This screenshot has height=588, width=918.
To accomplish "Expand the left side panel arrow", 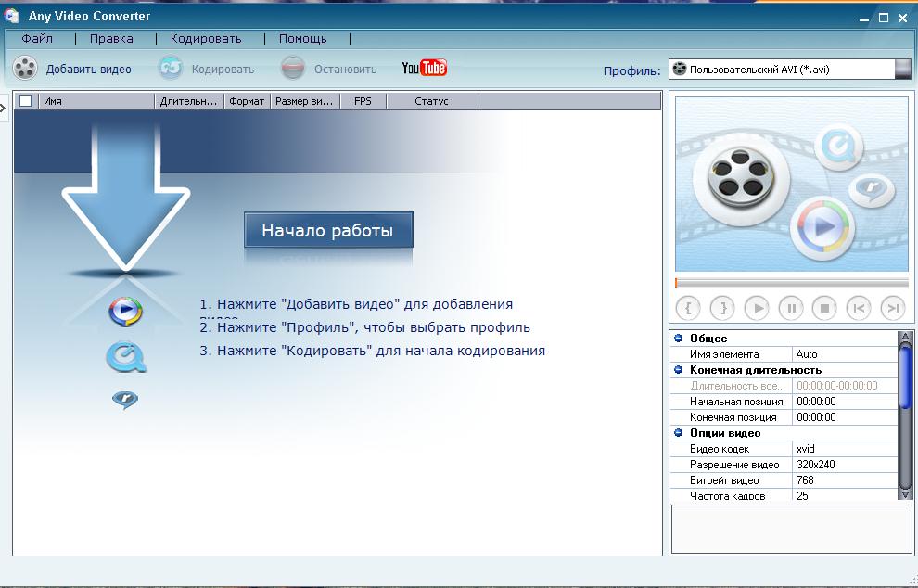I will tap(4, 109).
